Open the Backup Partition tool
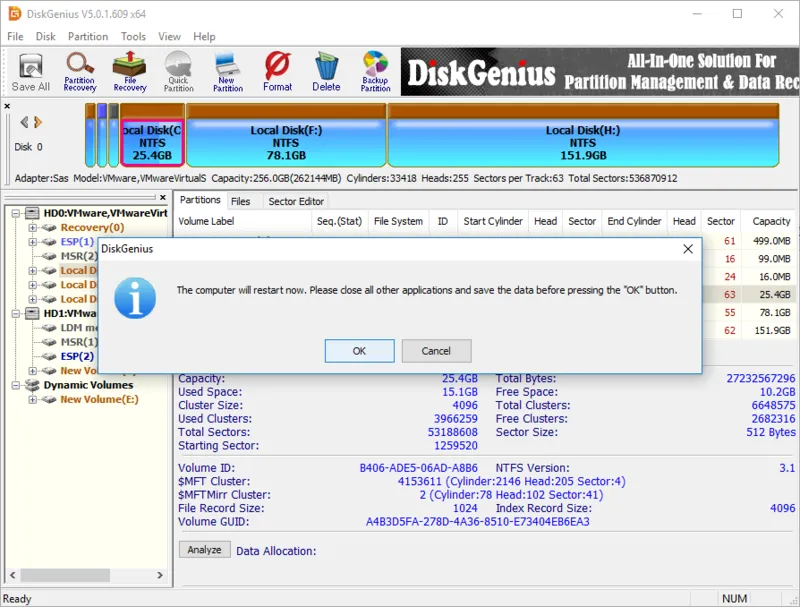Viewport: 800px width, 607px height. point(375,71)
